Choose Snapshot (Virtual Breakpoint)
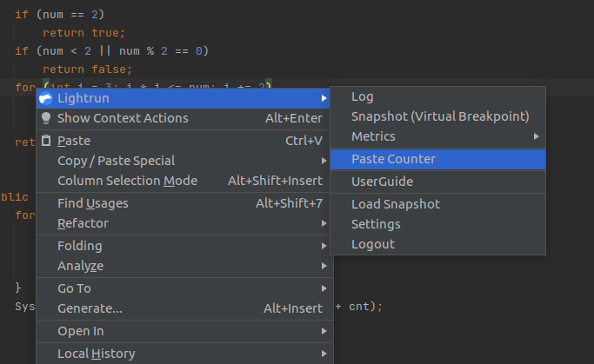 (439, 116)
